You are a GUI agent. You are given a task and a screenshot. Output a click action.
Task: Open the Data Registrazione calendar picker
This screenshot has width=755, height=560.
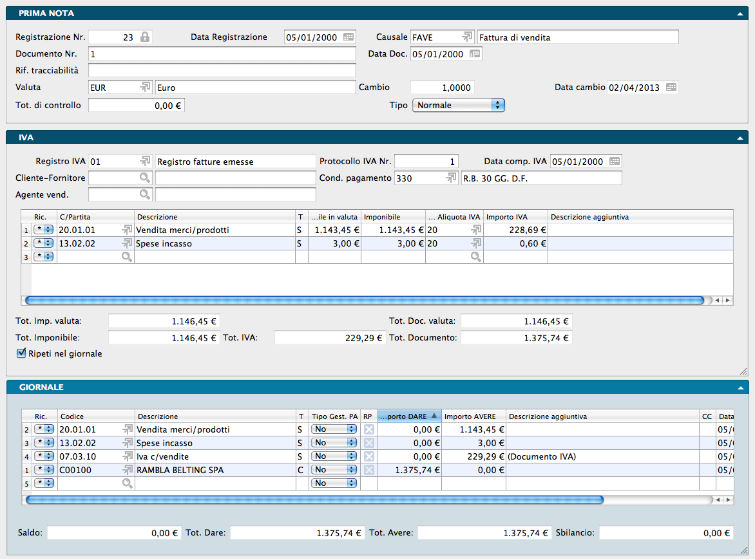coord(349,37)
